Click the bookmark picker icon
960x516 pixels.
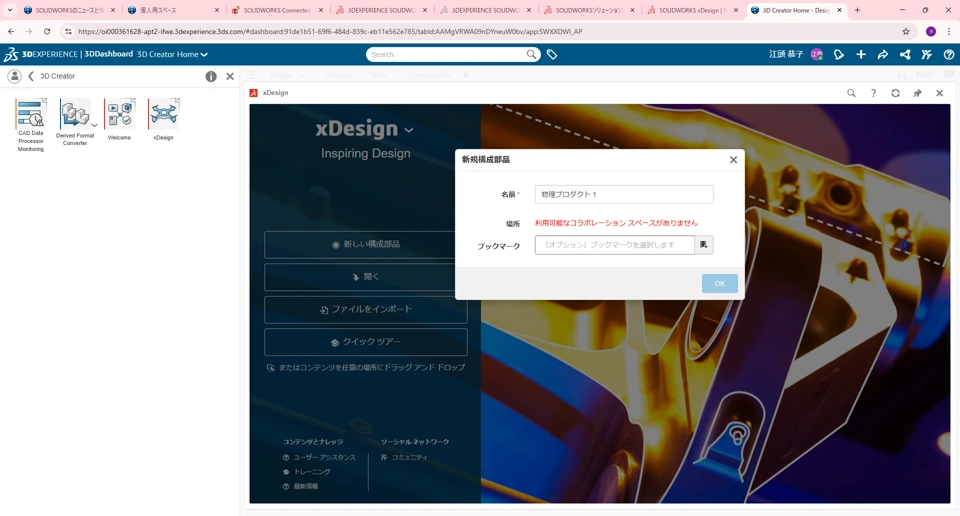click(x=704, y=245)
